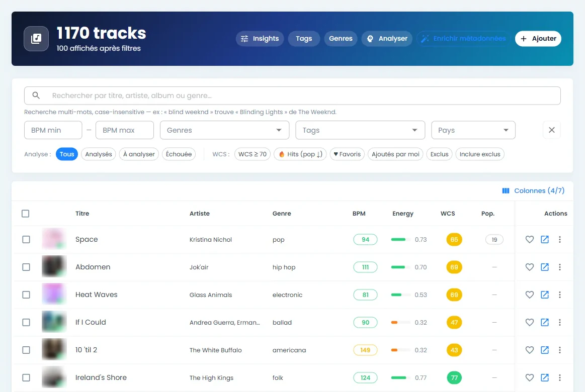
Task: Open kebab menu for 10 'til 2
Action: coord(560,350)
